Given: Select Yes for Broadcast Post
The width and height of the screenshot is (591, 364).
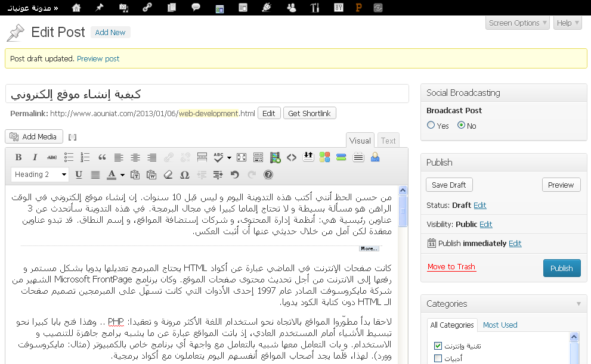Looking at the screenshot, I should point(431,125).
